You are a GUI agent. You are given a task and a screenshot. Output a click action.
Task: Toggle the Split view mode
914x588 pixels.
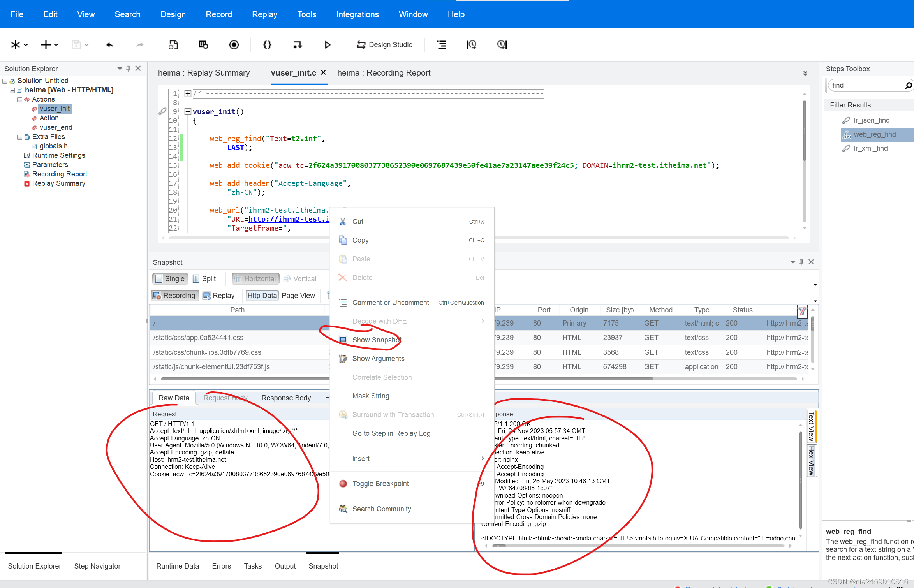[x=207, y=278]
